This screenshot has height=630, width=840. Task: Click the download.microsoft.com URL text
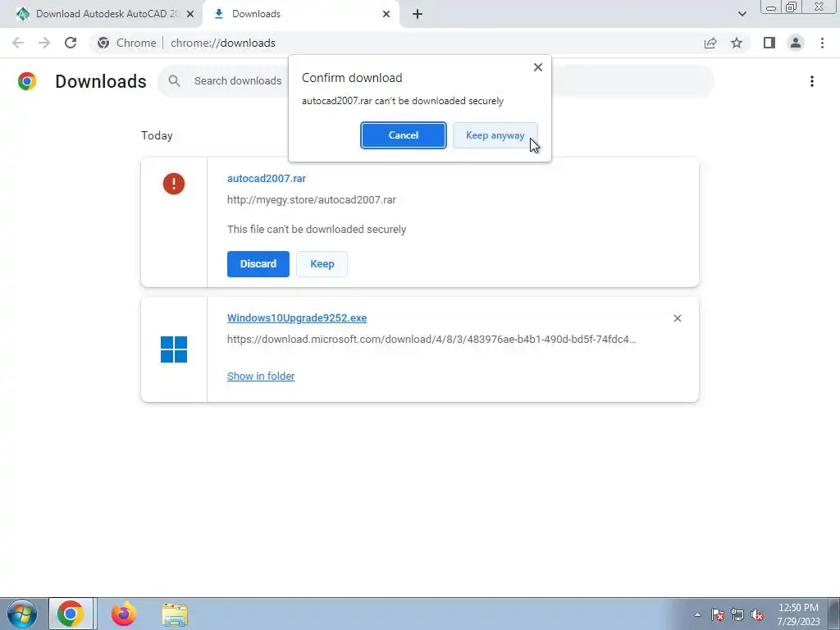(x=431, y=339)
